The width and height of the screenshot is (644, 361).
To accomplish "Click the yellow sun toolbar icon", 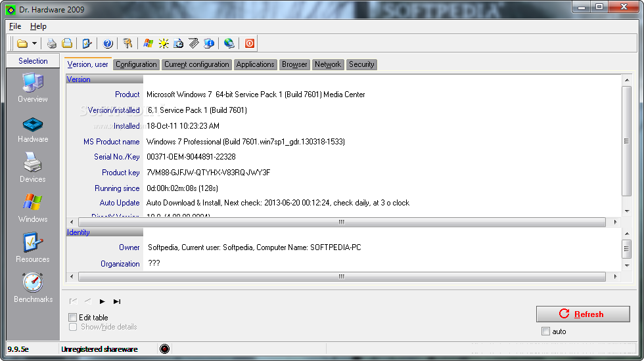I will (x=164, y=43).
